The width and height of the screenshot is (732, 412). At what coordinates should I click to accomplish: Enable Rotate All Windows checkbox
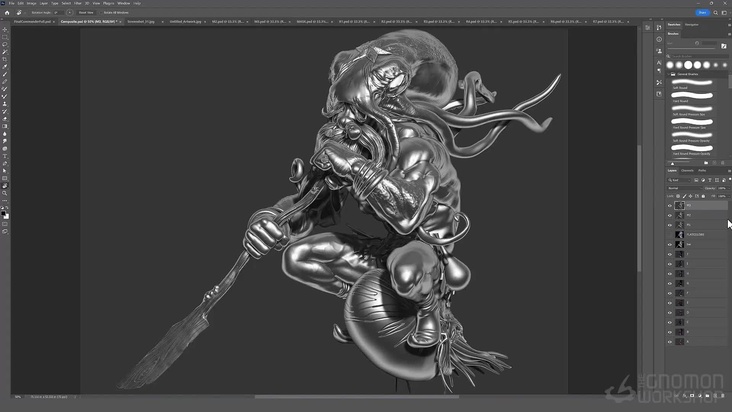(101, 13)
